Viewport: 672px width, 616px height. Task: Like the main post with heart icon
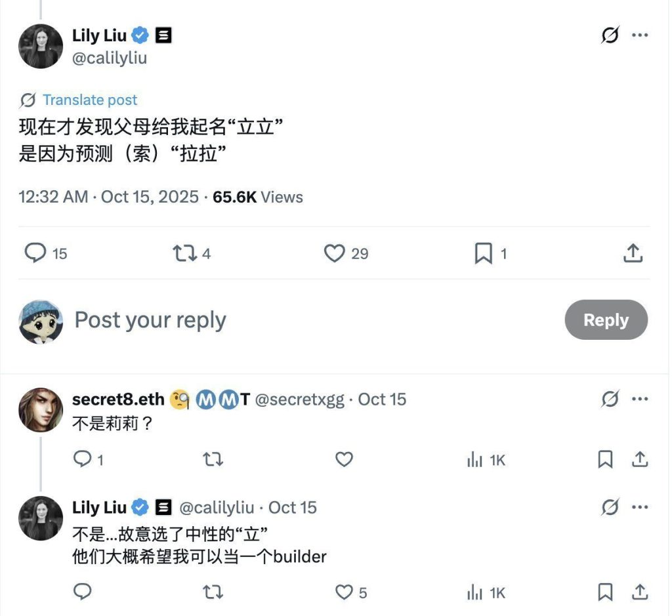pyautogui.click(x=335, y=253)
